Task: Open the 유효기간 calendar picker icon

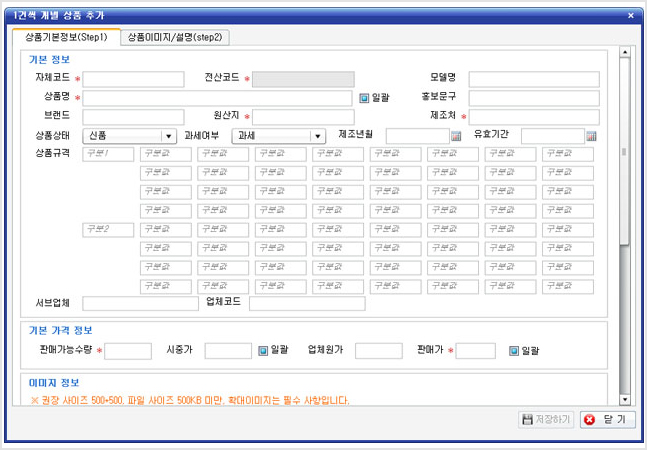Action: point(591,136)
